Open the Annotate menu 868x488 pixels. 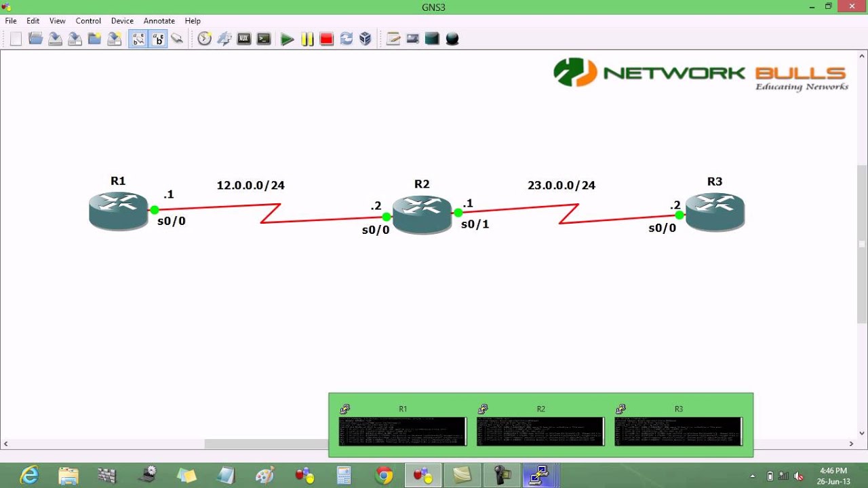tap(159, 21)
